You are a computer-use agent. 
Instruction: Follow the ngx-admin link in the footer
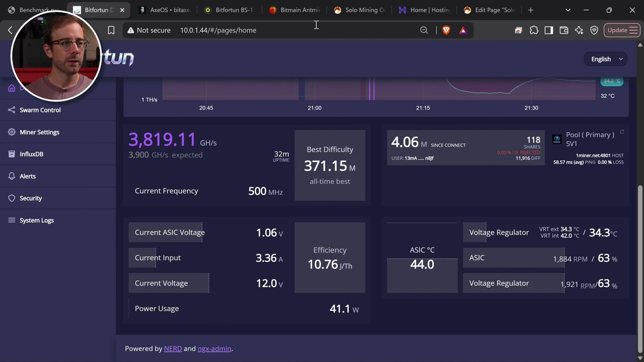(x=215, y=349)
